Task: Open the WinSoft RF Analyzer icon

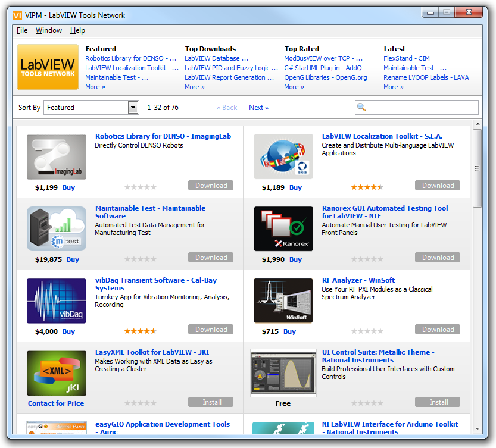Action: 283,300
